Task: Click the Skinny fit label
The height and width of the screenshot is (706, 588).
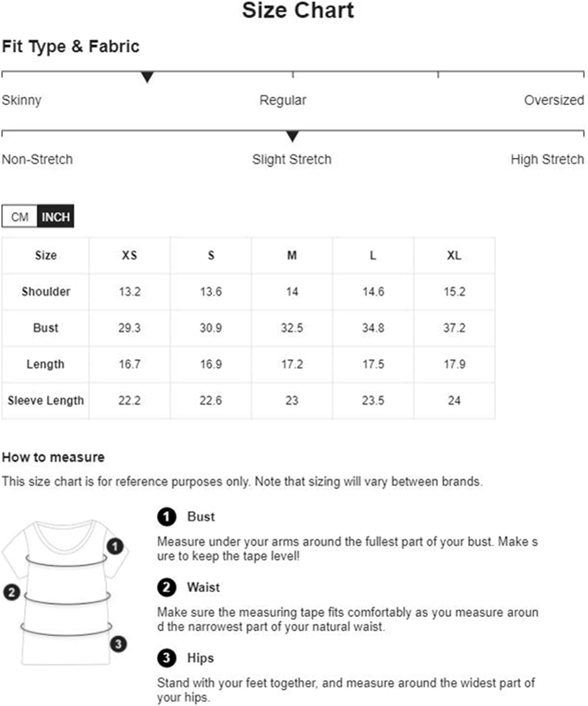Action: tap(22, 100)
